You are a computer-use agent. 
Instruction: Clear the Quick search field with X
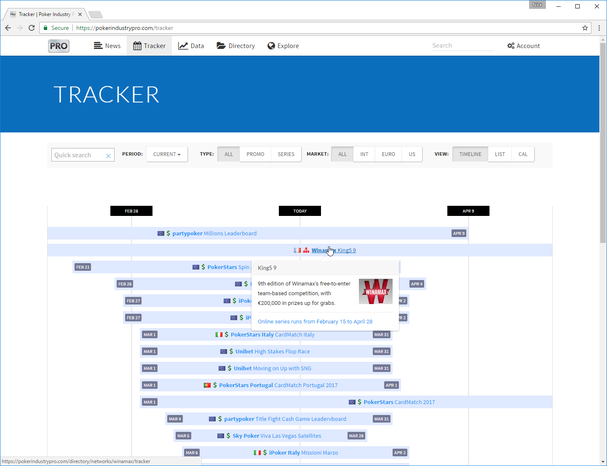[x=108, y=156]
